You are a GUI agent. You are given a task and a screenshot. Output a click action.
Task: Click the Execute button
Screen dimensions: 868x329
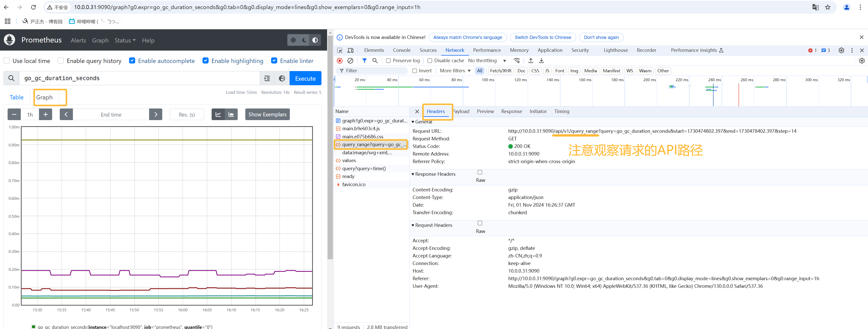point(305,78)
